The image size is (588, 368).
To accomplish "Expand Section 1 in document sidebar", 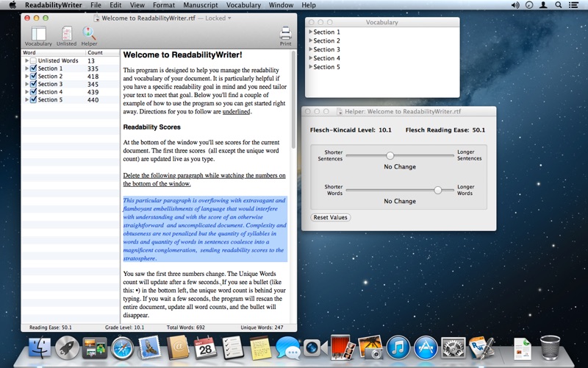I will [26, 68].
